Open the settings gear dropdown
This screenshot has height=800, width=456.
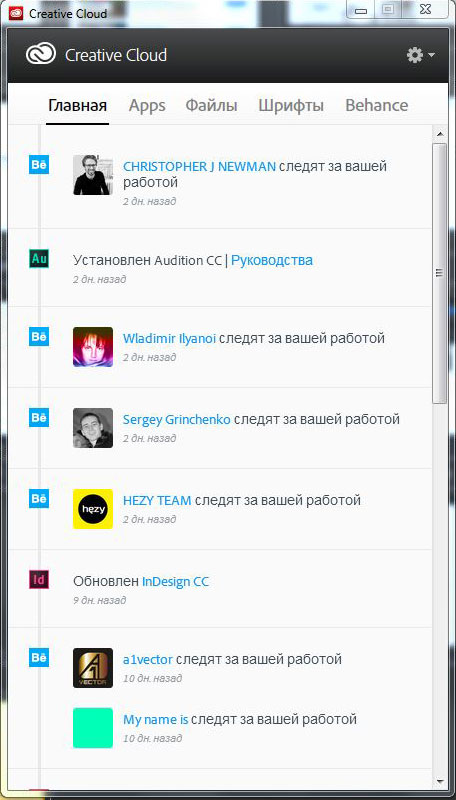click(420, 55)
